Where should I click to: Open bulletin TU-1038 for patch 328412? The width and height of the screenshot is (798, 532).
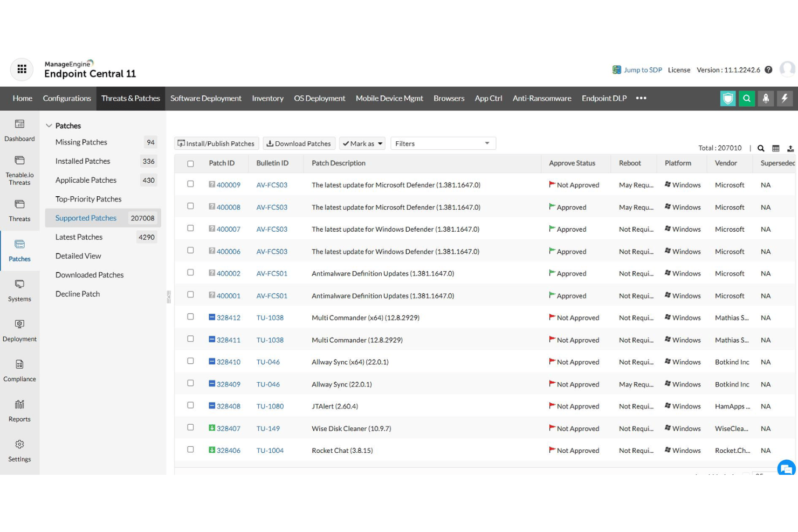[x=270, y=317]
